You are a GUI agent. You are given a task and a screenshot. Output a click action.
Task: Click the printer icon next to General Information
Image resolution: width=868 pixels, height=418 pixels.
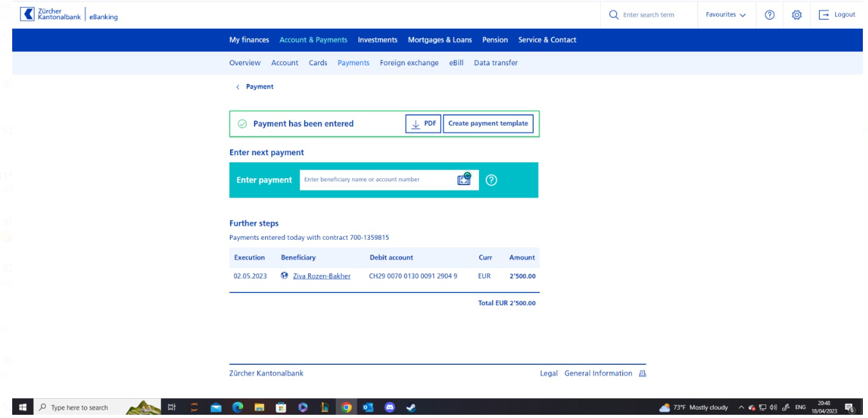click(x=641, y=372)
